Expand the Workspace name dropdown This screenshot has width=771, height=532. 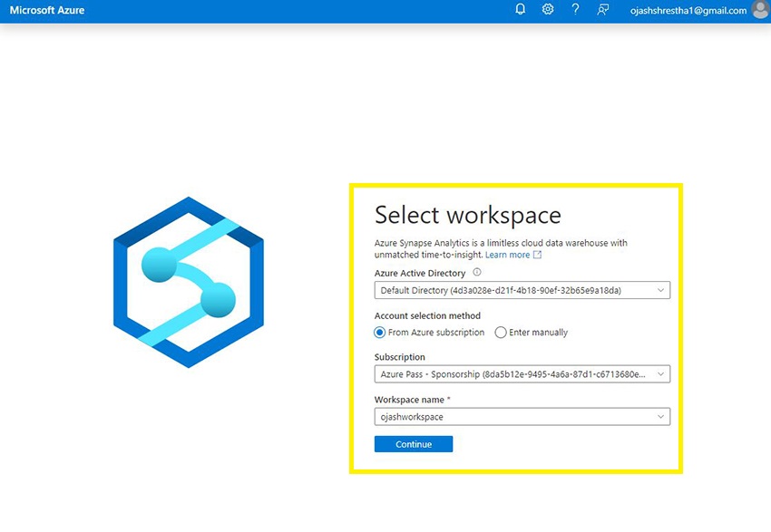coord(522,417)
